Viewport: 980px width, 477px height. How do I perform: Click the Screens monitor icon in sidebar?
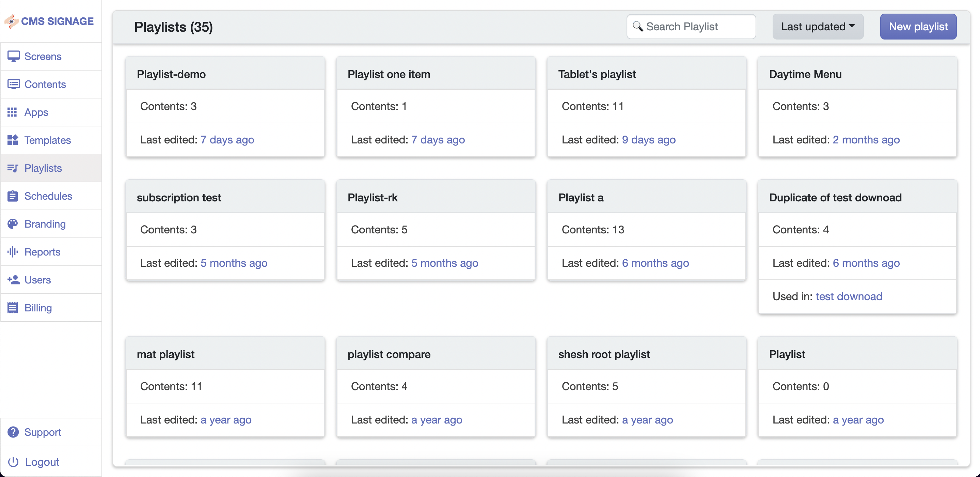pos(13,56)
